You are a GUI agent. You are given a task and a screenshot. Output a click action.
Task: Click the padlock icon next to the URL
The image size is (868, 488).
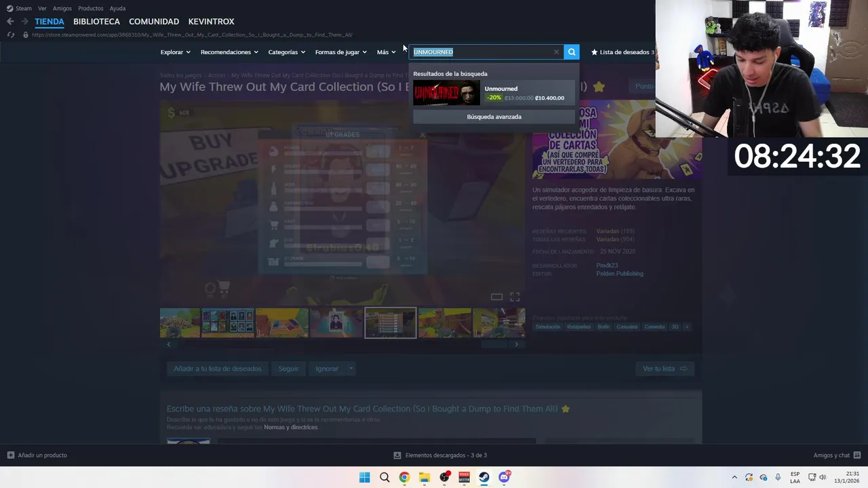(x=25, y=35)
